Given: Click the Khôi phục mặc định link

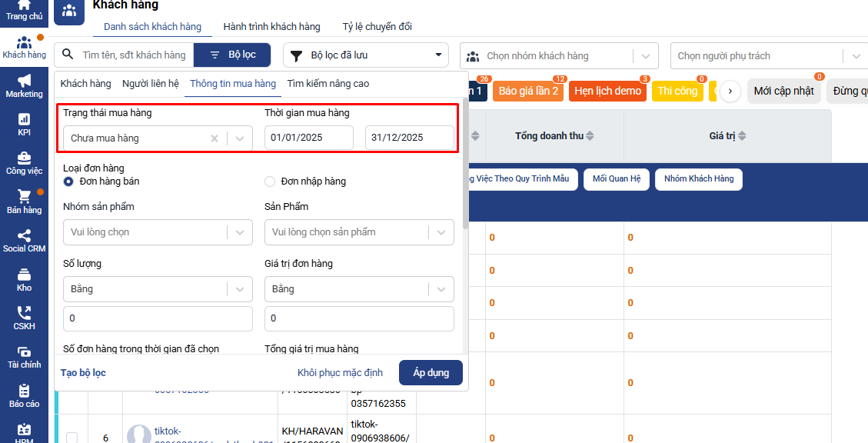Looking at the screenshot, I should click(x=340, y=373).
